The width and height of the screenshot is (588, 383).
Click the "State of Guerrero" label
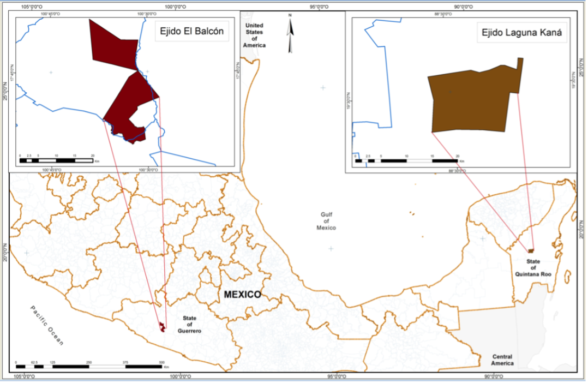tap(190, 325)
